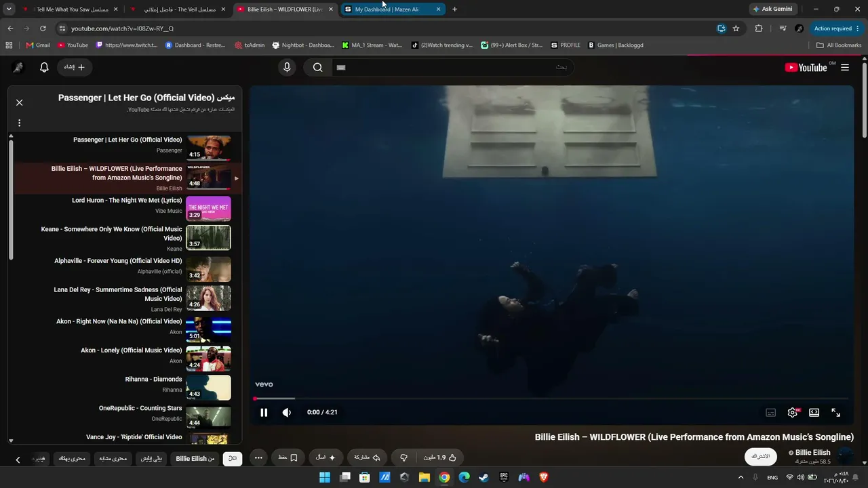Open the Gmail bookmark
Viewport: 868px width, 488px height.
coord(38,45)
